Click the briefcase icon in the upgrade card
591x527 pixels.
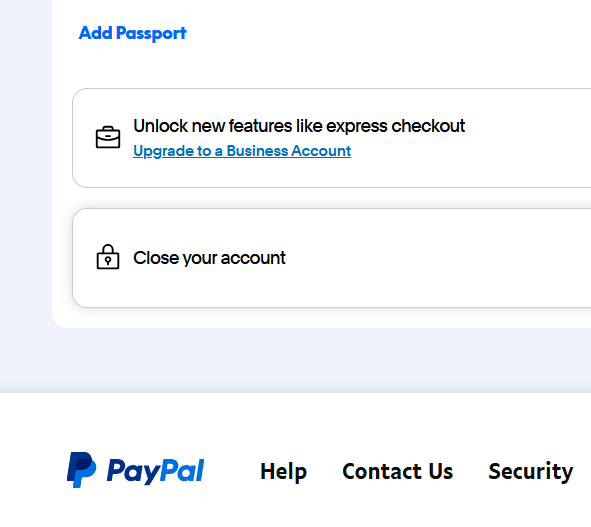coord(108,137)
